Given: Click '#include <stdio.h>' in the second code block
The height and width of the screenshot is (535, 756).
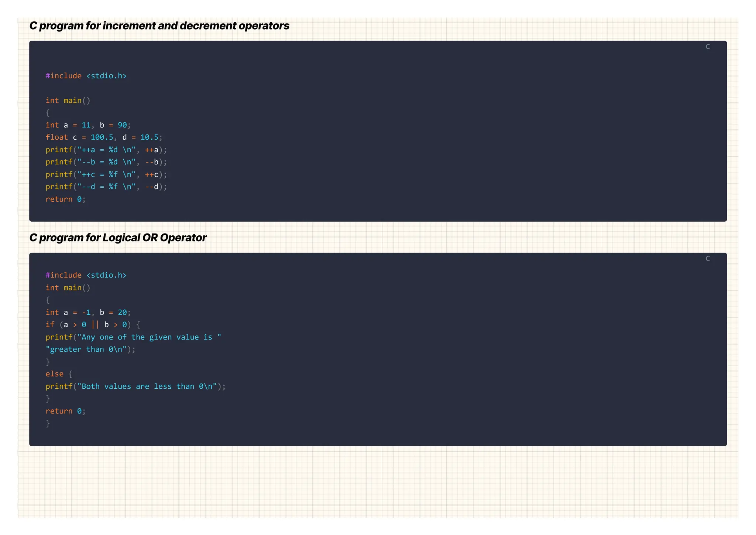Looking at the screenshot, I should click(x=86, y=275).
